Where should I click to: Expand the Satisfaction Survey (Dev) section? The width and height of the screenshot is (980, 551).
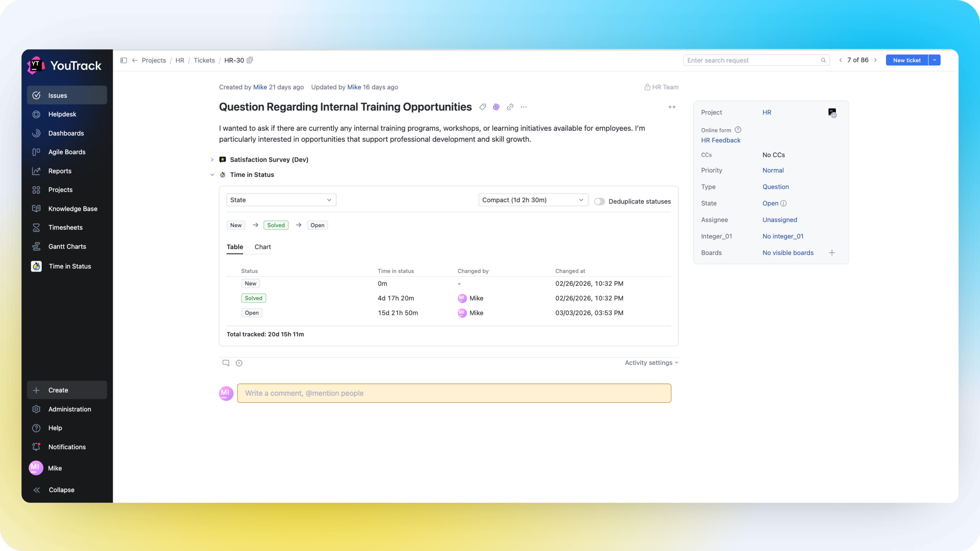[x=212, y=160]
